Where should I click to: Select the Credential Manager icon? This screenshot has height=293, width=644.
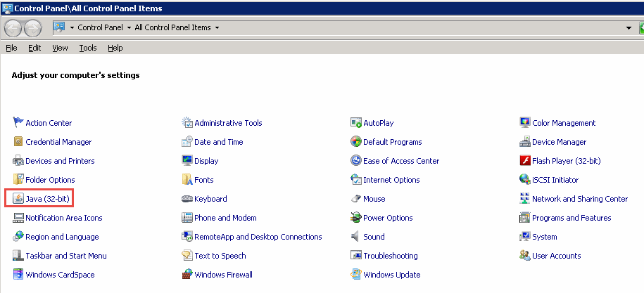point(19,142)
